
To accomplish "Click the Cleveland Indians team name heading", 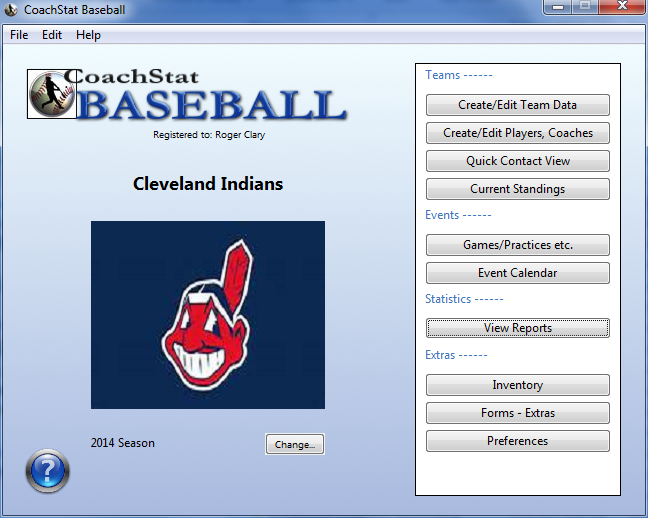I will pyautogui.click(x=208, y=184).
